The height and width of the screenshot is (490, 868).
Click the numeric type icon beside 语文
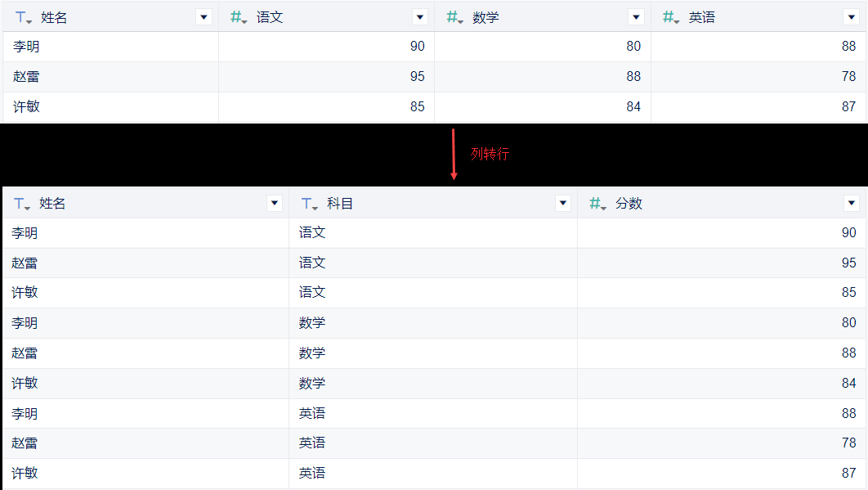(x=239, y=17)
